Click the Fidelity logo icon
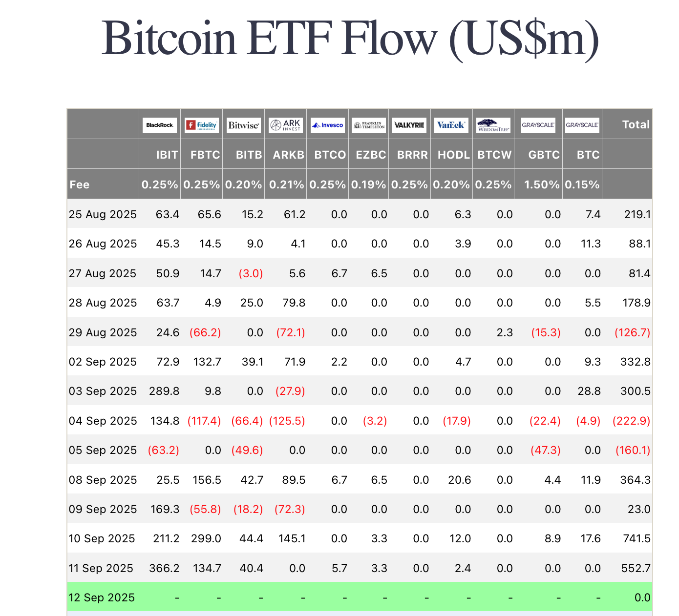This screenshot has width=679, height=616. point(201,125)
